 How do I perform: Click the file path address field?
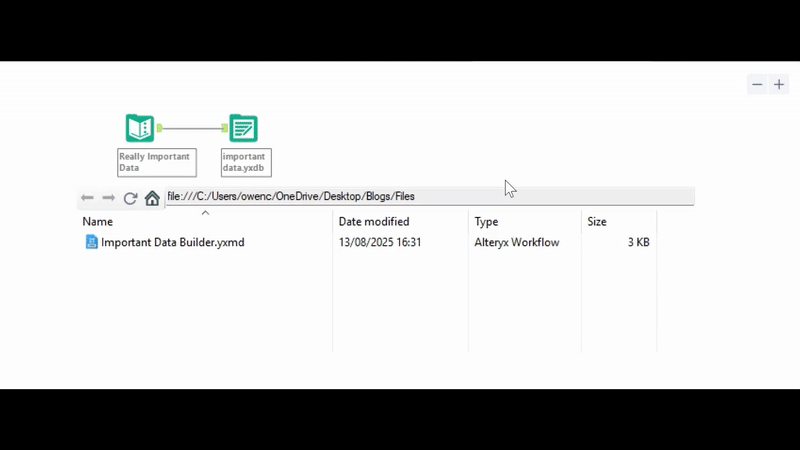pyautogui.click(x=430, y=196)
